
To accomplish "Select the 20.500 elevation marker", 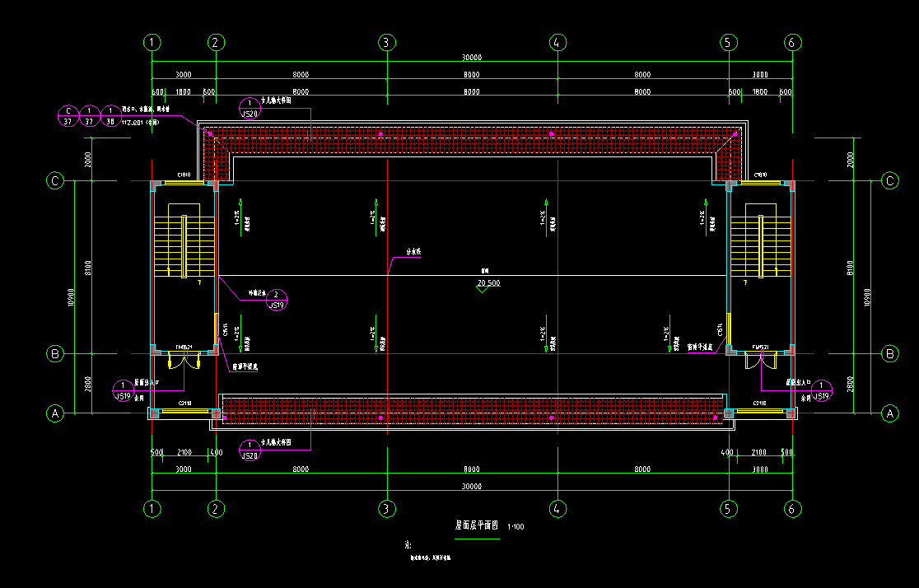I will point(487,284).
